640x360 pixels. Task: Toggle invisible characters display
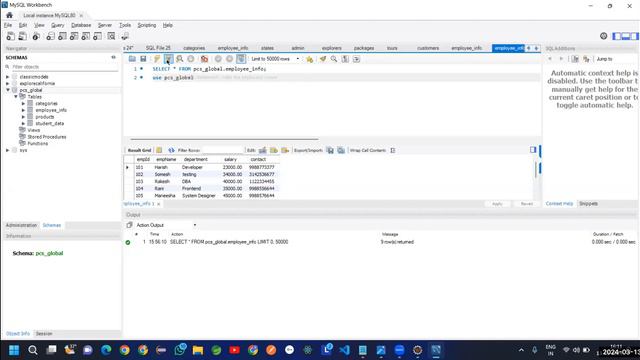345,59
